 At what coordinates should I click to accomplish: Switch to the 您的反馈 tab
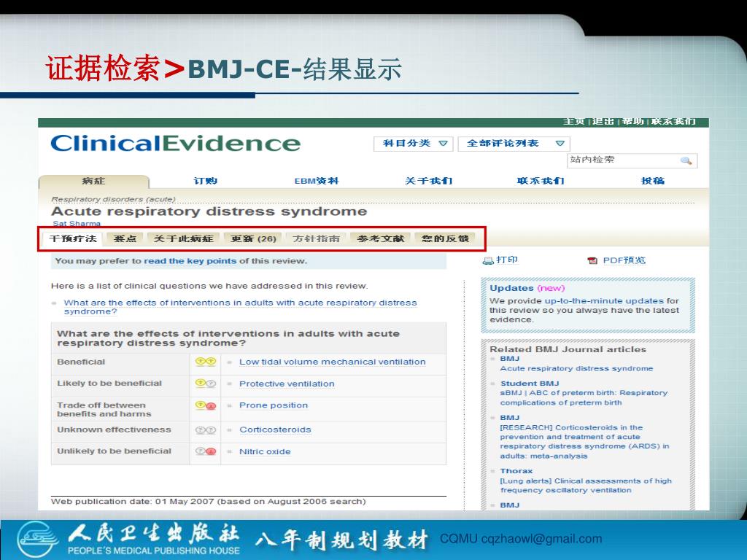tap(445, 238)
